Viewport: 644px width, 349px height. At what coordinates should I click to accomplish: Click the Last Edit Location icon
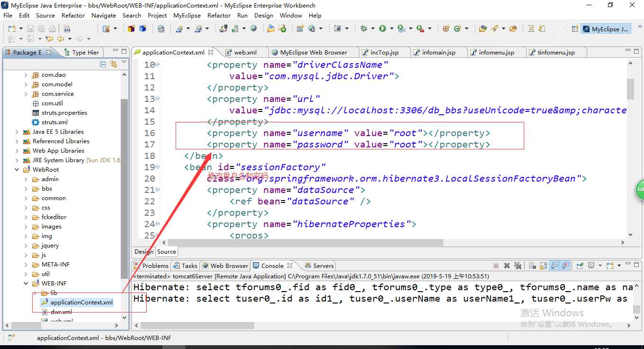pos(49,39)
